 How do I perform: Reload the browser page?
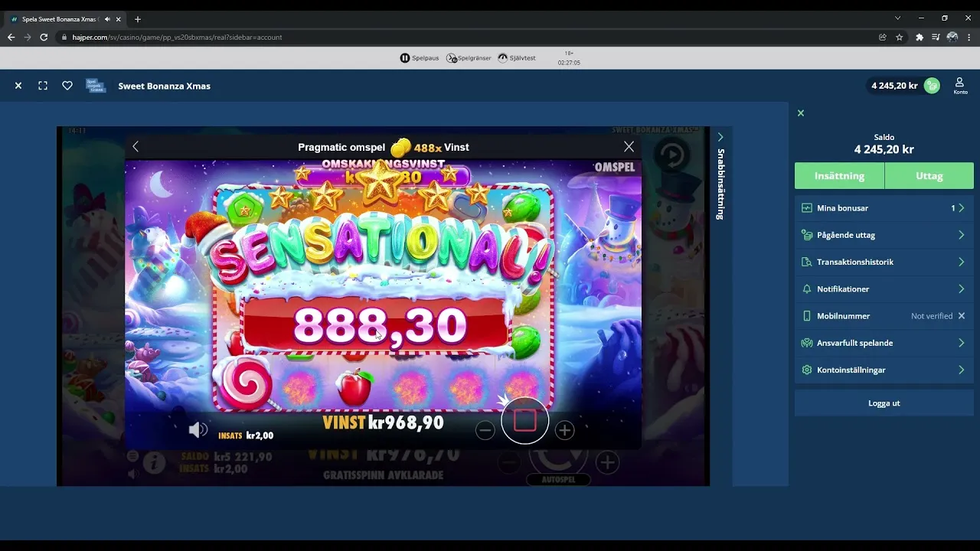[x=44, y=37]
